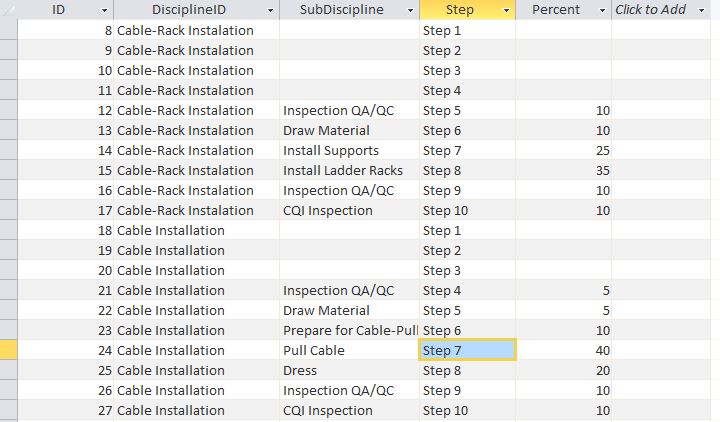Click the Install Ladder Racks cell
Viewport: 720px width, 422px height.
click(x=348, y=170)
